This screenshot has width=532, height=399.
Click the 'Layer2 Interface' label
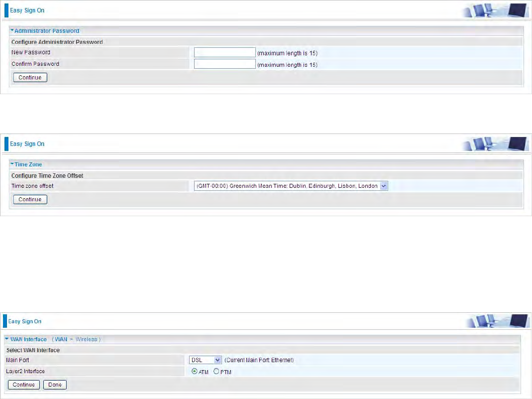tap(25, 371)
